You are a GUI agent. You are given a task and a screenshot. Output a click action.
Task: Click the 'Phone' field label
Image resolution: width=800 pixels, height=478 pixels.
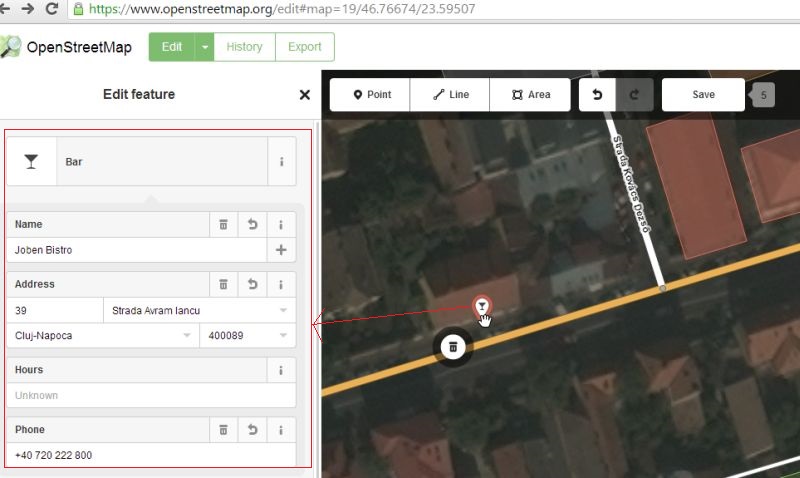click(30, 430)
